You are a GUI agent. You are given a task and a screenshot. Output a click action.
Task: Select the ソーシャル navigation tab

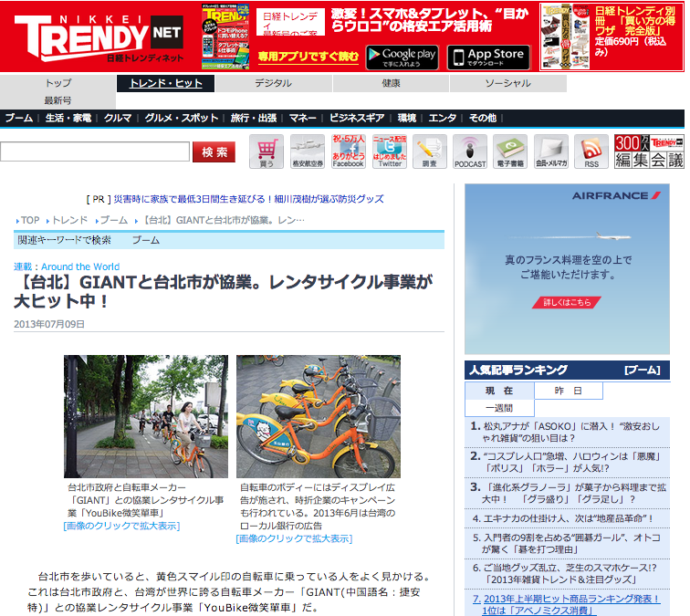click(507, 83)
